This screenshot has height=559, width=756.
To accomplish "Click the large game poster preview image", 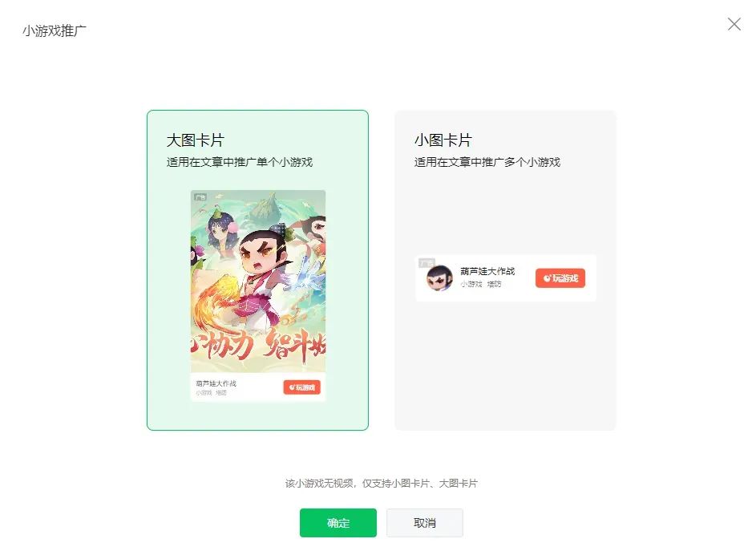I will (258, 282).
